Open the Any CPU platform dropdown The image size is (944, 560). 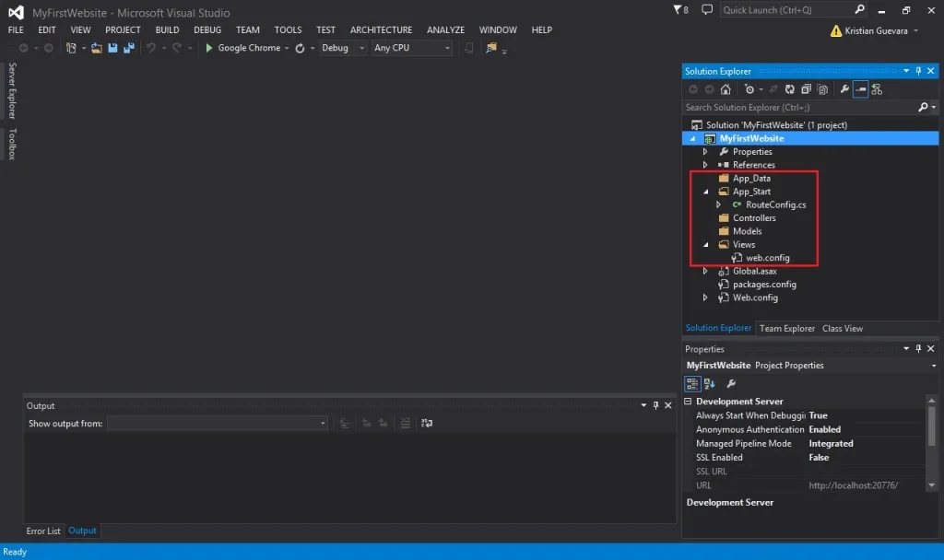click(x=447, y=48)
